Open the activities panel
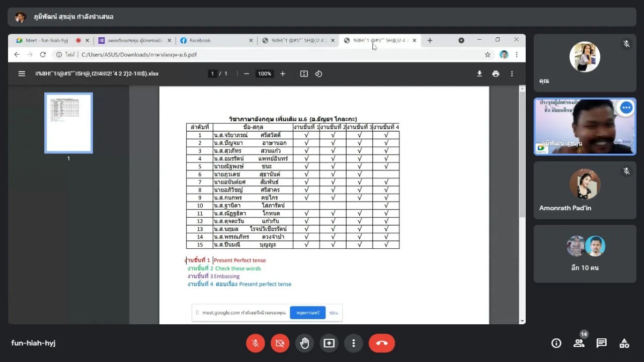This screenshot has height=362, width=644. (x=624, y=343)
